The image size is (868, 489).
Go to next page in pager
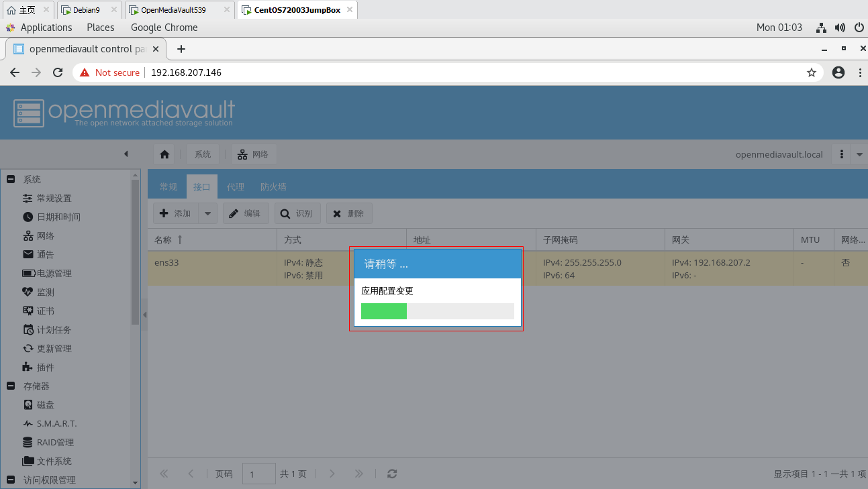point(332,474)
